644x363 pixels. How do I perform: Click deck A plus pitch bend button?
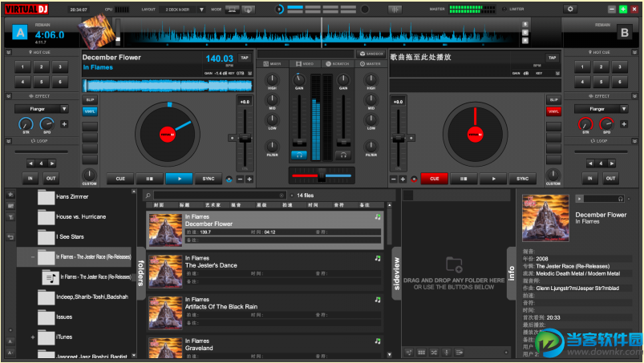click(249, 179)
